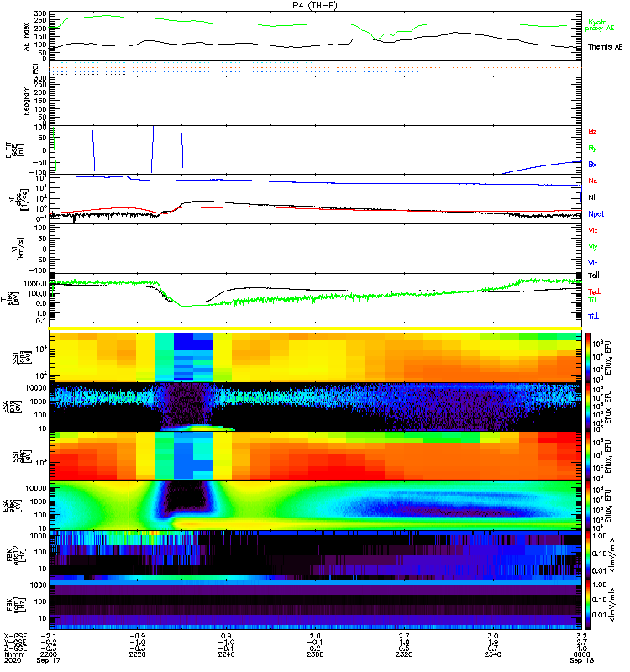Click the red Bz legend label
Viewport: 630px width, 672px height.
592,131
